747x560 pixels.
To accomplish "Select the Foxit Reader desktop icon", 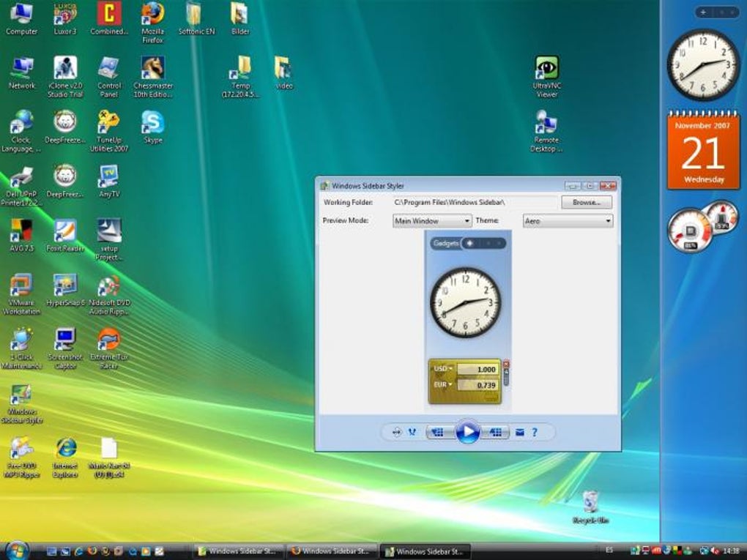I will click(x=65, y=236).
